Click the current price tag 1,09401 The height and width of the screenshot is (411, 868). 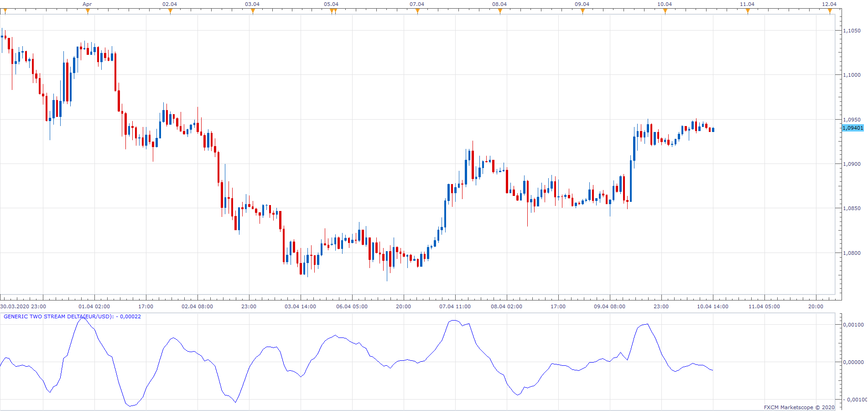tap(852, 128)
